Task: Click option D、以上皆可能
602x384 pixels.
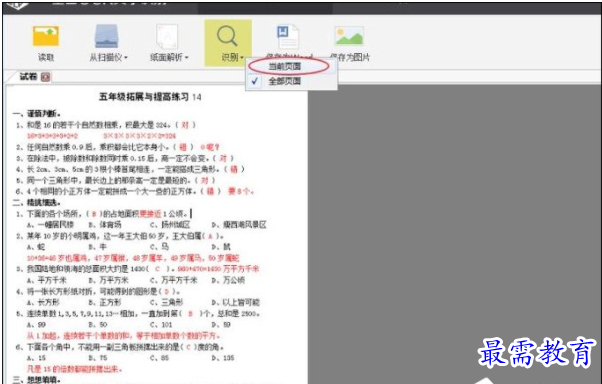Action: tap(236, 303)
